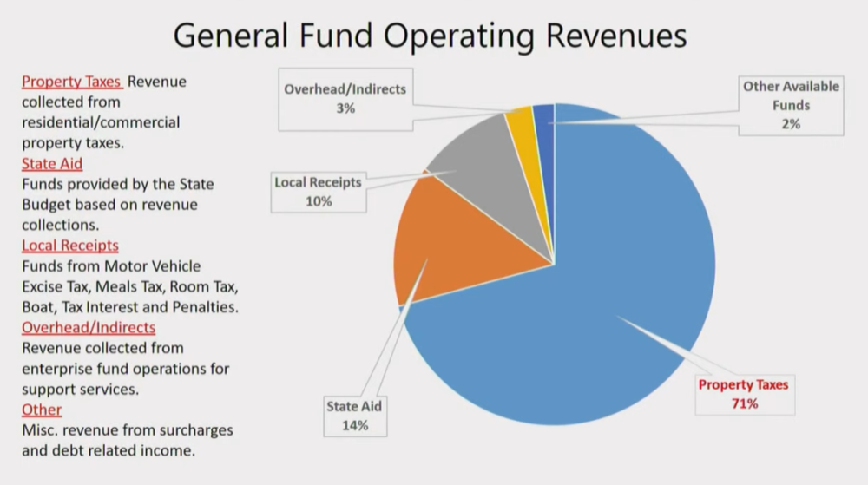Click the Other Available Funds 2% label
This screenshot has height=485, width=868.
pos(790,105)
